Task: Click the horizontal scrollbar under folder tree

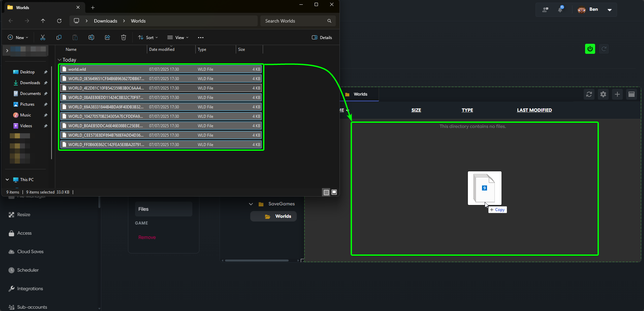Action: [x=257, y=261]
